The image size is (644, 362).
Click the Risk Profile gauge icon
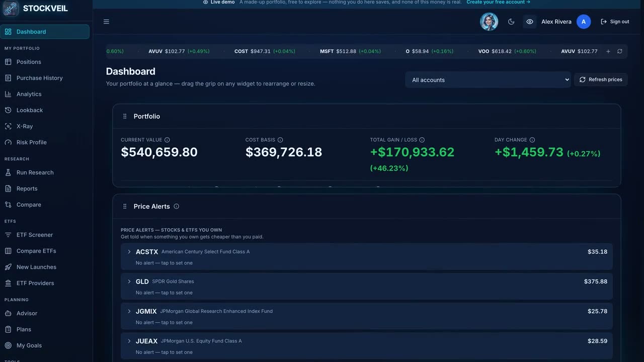(x=8, y=142)
